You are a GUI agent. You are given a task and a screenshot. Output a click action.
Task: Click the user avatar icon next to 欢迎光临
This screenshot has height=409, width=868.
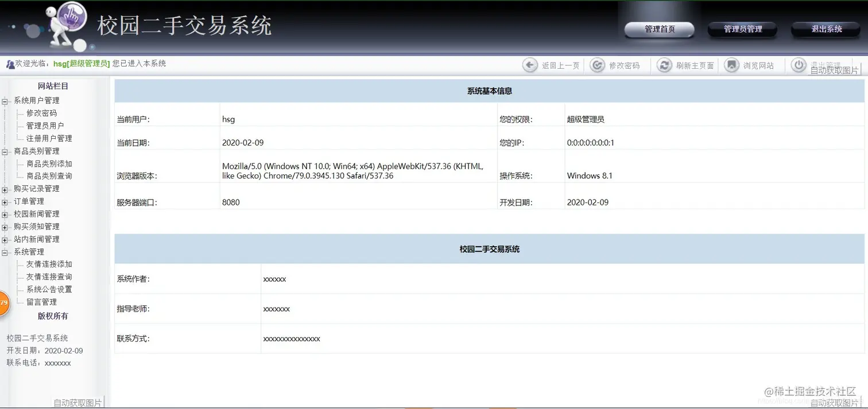(10, 64)
